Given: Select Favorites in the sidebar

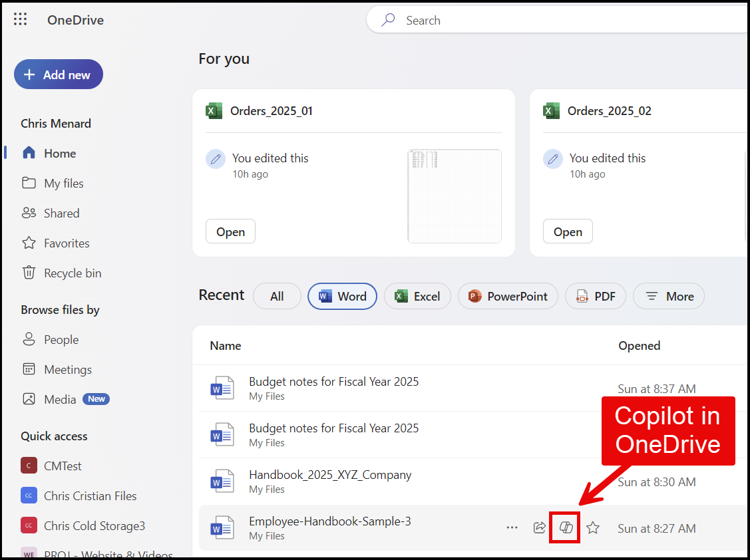Looking at the screenshot, I should 64,243.
